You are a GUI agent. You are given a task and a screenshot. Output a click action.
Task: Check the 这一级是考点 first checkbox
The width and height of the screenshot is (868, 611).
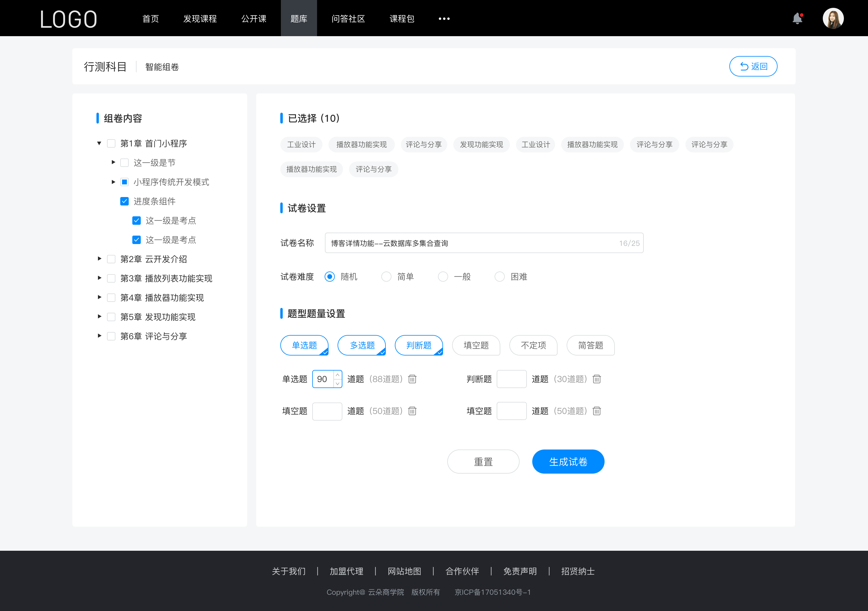(x=136, y=220)
